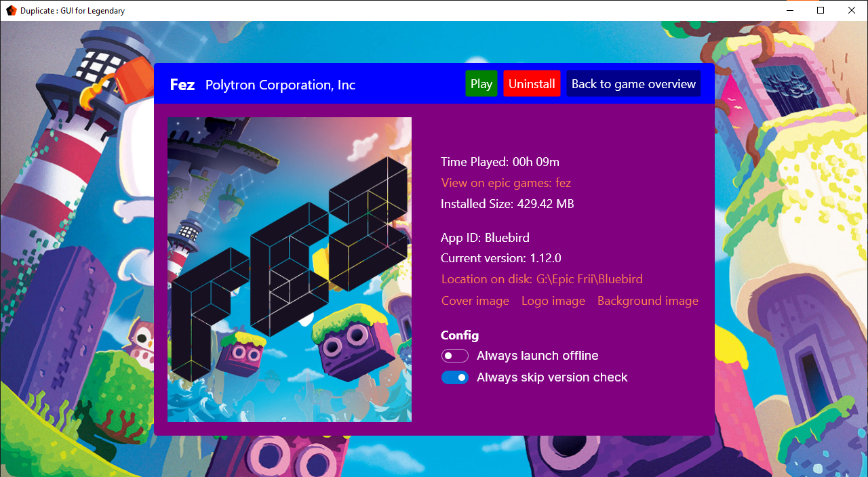Close the Duplicate window
The height and width of the screenshot is (477, 868).
click(852, 11)
